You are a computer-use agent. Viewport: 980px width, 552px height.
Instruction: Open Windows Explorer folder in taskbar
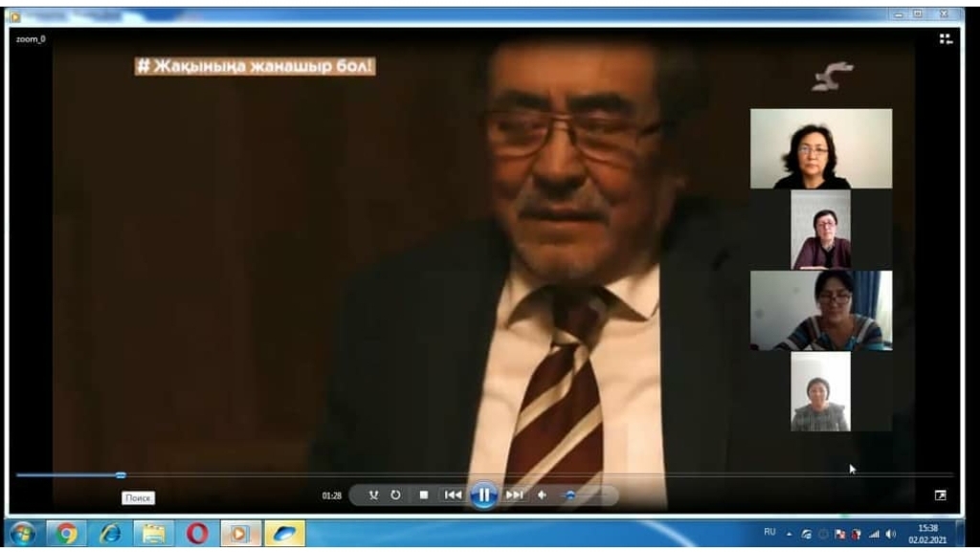pos(153,533)
